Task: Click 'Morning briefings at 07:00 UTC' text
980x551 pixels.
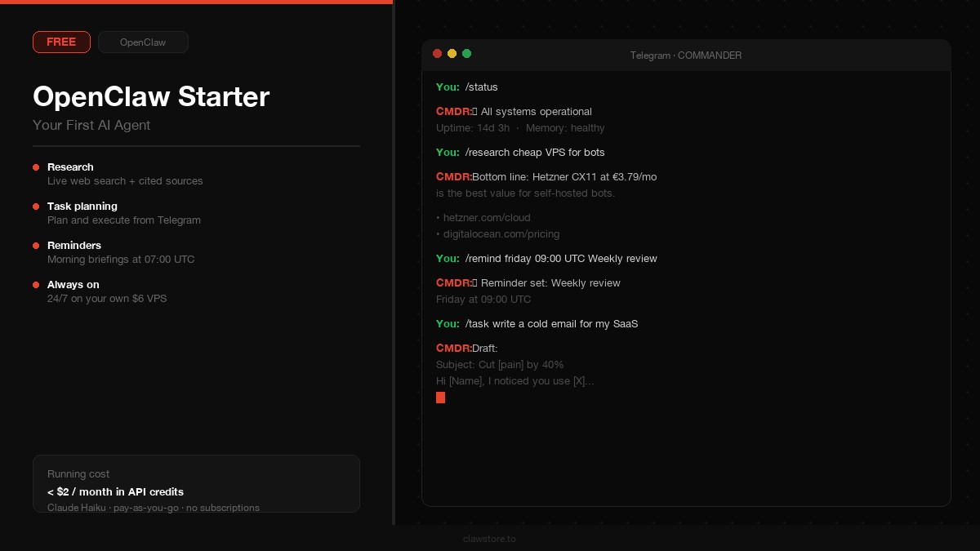Action: point(121,260)
